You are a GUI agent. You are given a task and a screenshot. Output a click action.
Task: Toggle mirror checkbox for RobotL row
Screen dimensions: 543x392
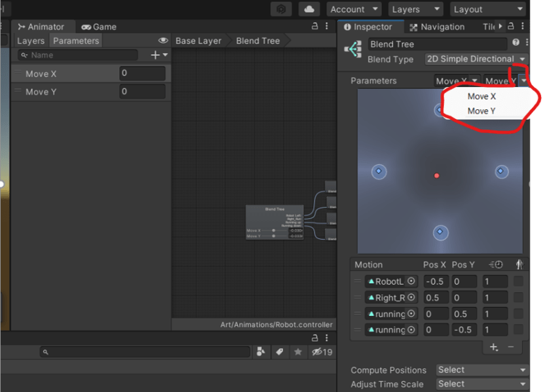(x=519, y=281)
